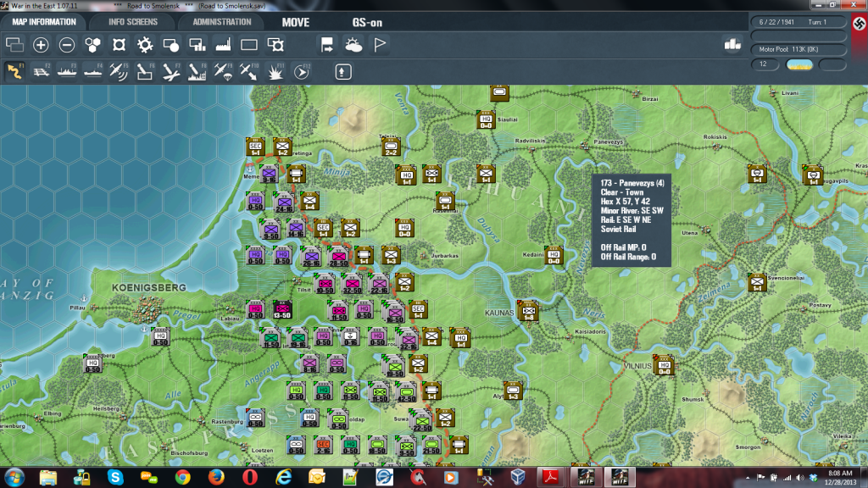The image size is (868, 488).
Task: Open the Administration tab
Action: [222, 22]
